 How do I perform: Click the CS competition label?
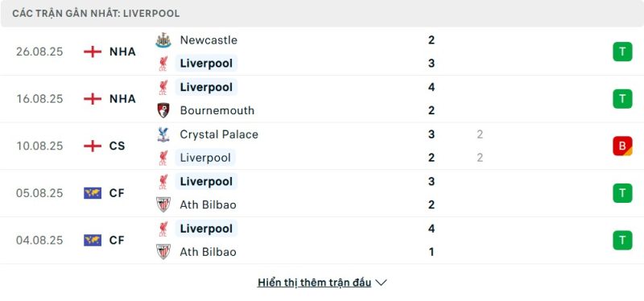tap(117, 146)
